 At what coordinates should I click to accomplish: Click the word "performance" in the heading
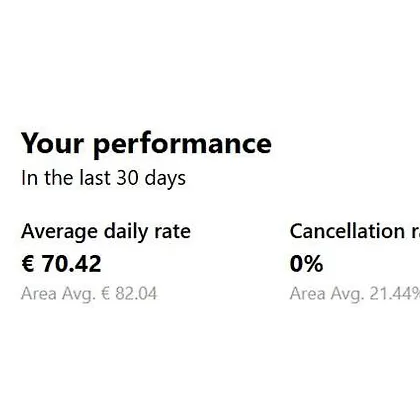[x=182, y=146]
